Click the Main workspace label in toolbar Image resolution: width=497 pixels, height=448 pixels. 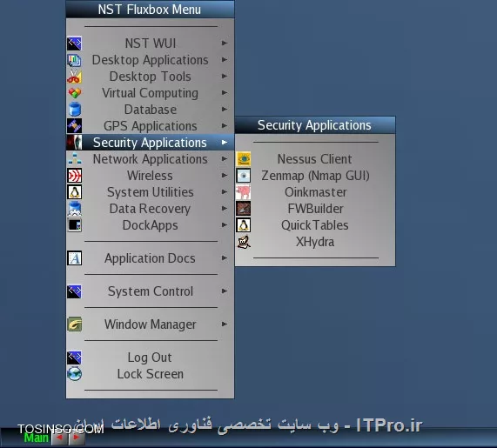pyautogui.click(x=37, y=438)
